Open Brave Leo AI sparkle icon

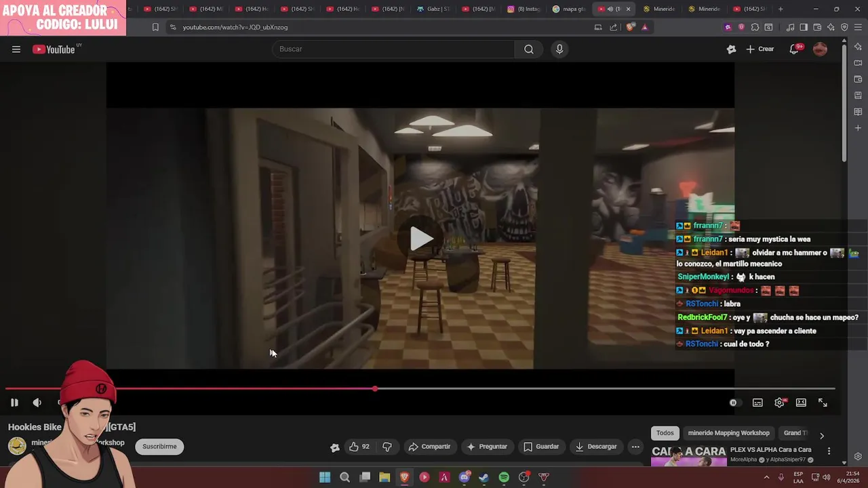(831, 27)
